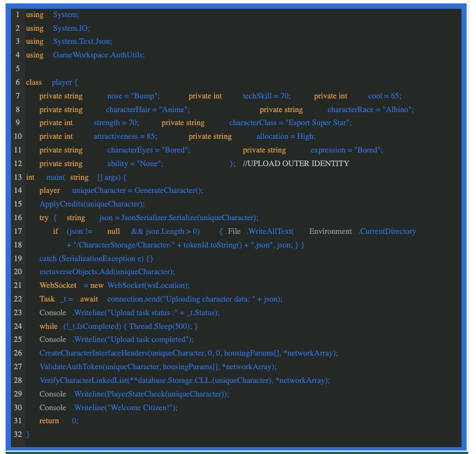This screenshot has width=476, height=454.
Task: Click 'characterClass = "Esport Super Star";' text
Action: pyautogui.click(x=290, y=122)
